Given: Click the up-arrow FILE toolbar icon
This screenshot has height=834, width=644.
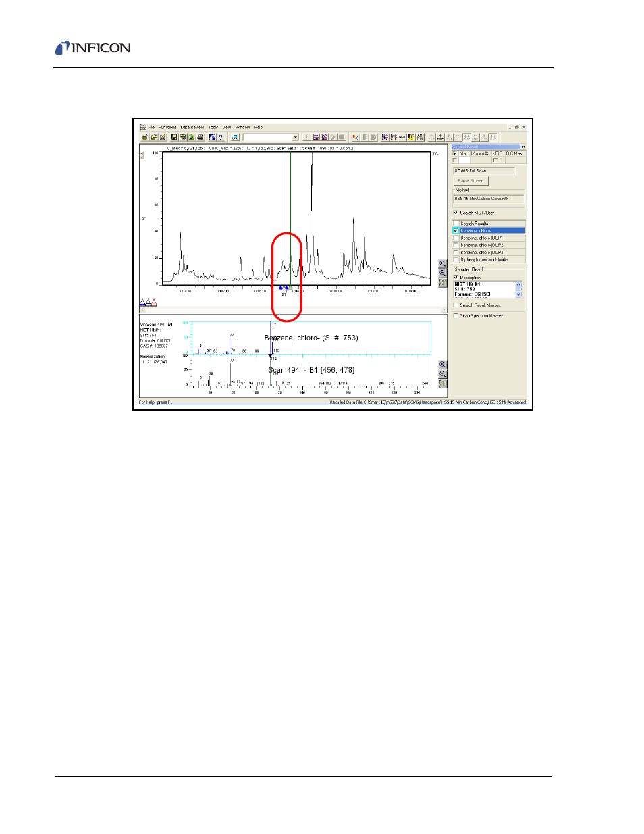Looking at the screenshot, I should [x=440, y=137].
